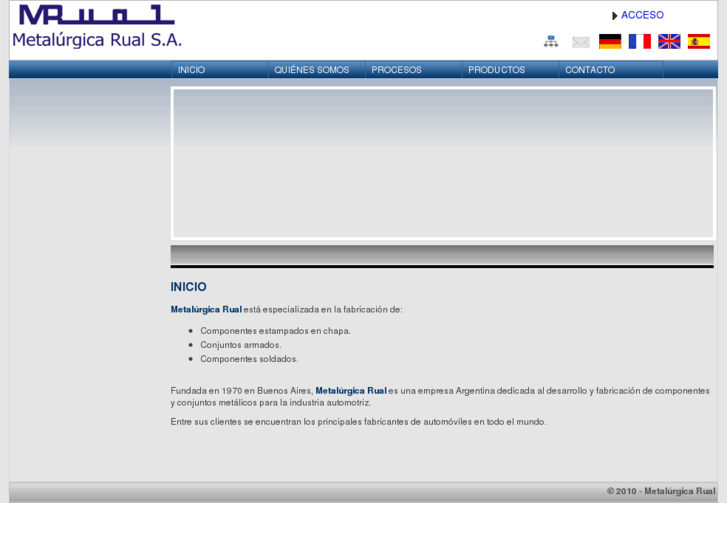Screen dimensions: 727x545
Task: Click the '© 2010 - Metalúrgica Rual' footer text
Action: tap(661, 491)
